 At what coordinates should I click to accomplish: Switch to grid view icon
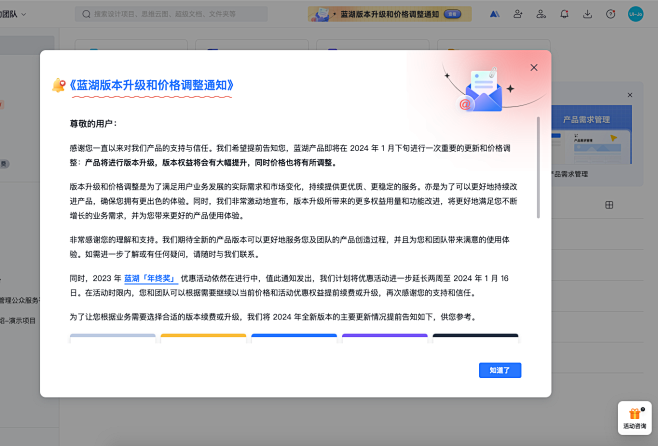[x=609, y=205]
